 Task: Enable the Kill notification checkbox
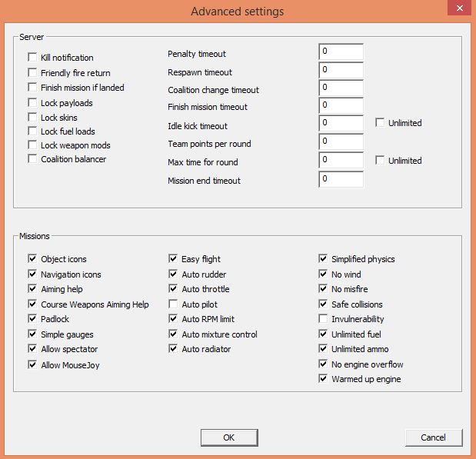click(x=32, y=57)
